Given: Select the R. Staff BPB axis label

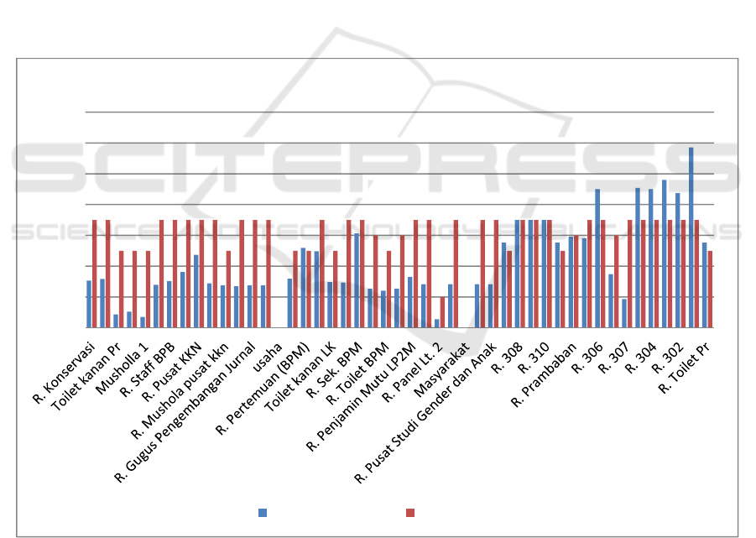Looking at the screenshot, I should (x=148, y=367).
